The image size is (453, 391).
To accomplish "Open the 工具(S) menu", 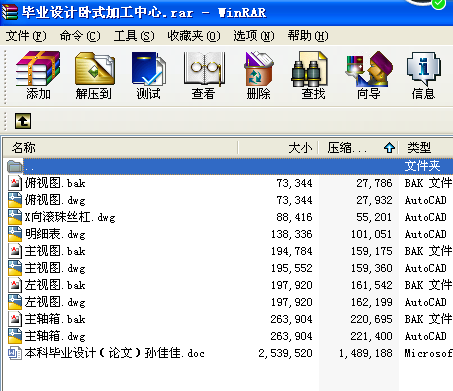I will [x=134, y=36].
